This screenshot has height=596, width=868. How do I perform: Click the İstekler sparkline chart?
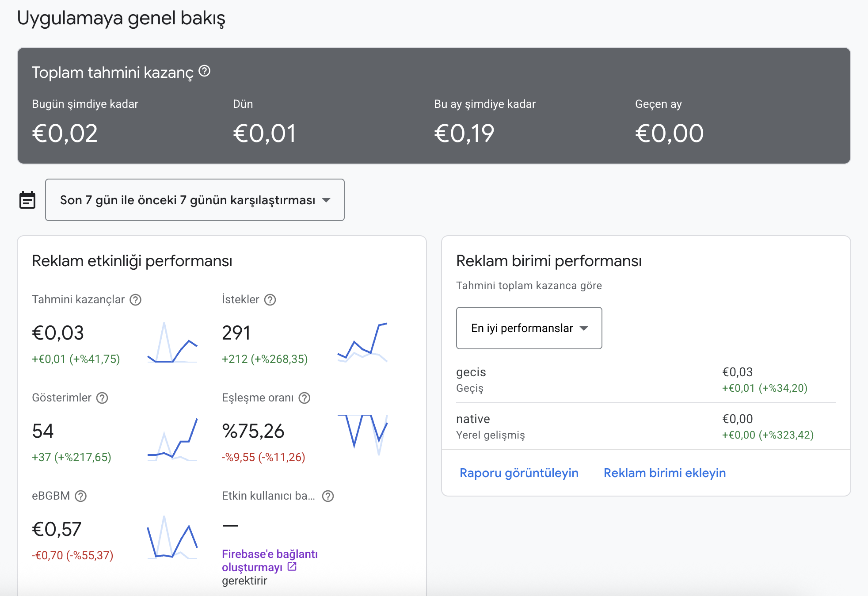362,343
